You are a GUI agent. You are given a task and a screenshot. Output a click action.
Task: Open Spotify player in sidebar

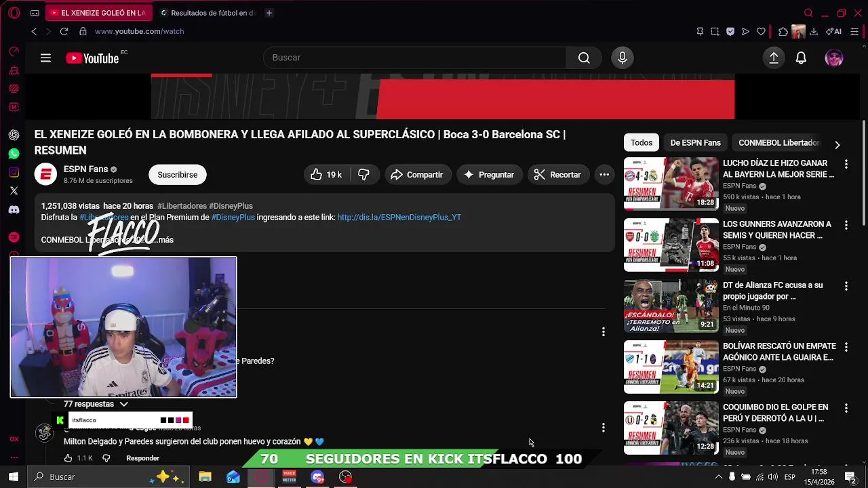click(14, 237)
